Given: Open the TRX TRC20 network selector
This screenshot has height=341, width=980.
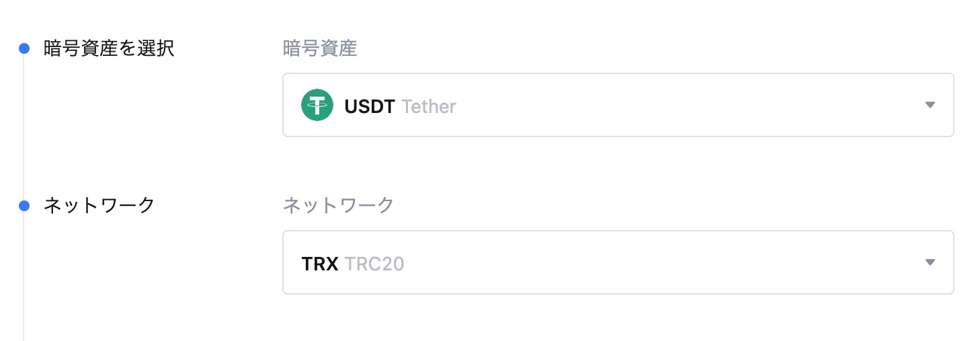Looking at the screenshot, I should [x=618, y=262].
